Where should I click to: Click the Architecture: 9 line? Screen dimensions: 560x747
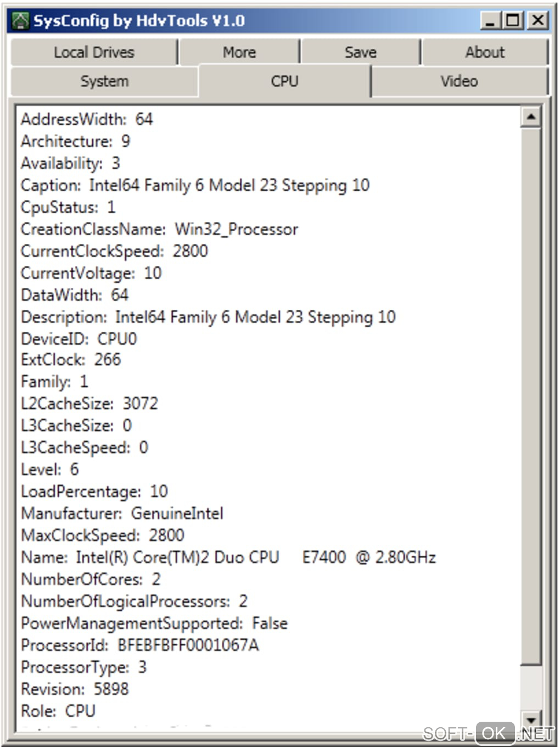click(76, 141)
